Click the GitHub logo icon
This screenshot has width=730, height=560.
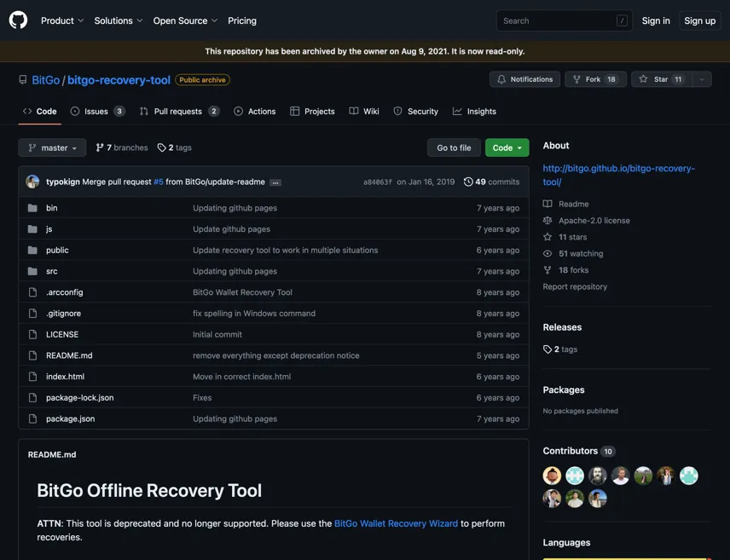coord(18,20)
